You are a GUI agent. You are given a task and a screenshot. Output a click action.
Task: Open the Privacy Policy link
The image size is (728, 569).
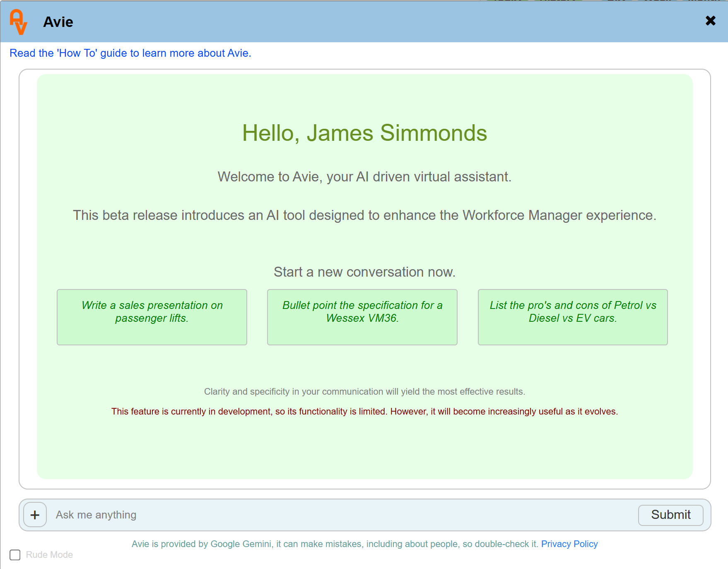click(x=569, y=544)
